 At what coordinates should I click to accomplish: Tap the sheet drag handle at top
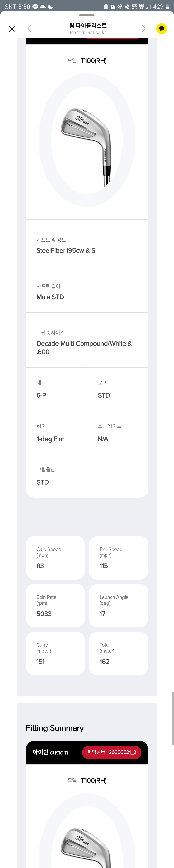(x=87, y=15)
